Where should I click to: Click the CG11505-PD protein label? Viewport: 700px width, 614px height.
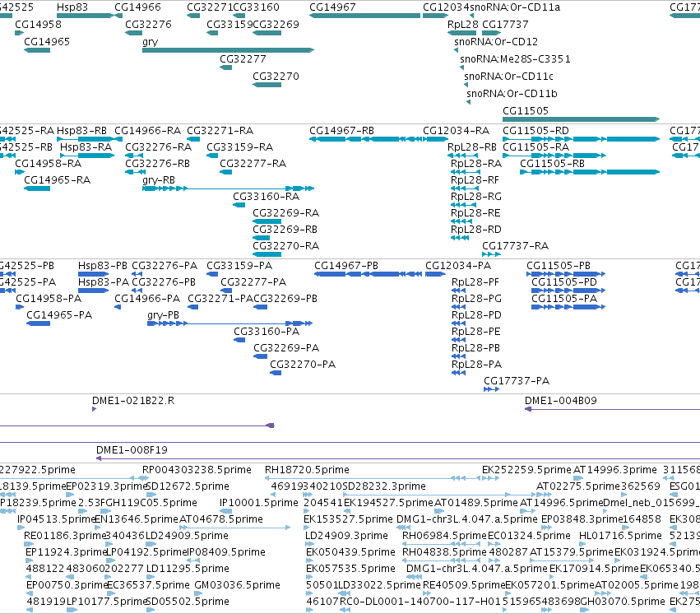click(564, 282)
